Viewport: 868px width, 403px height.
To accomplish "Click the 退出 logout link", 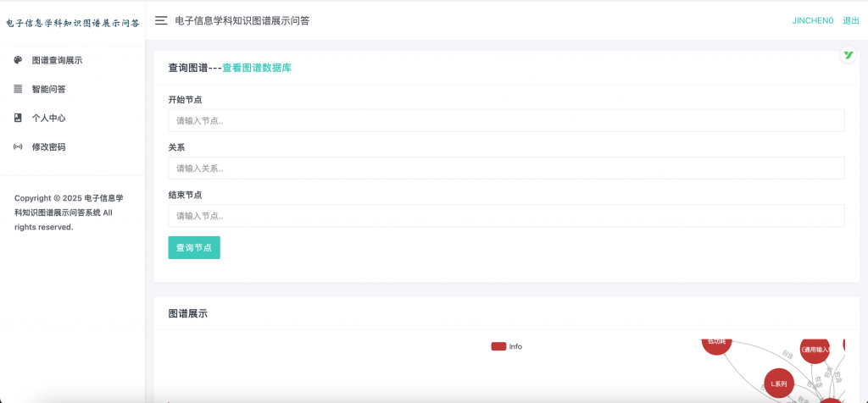I will [x=851, y=21].
